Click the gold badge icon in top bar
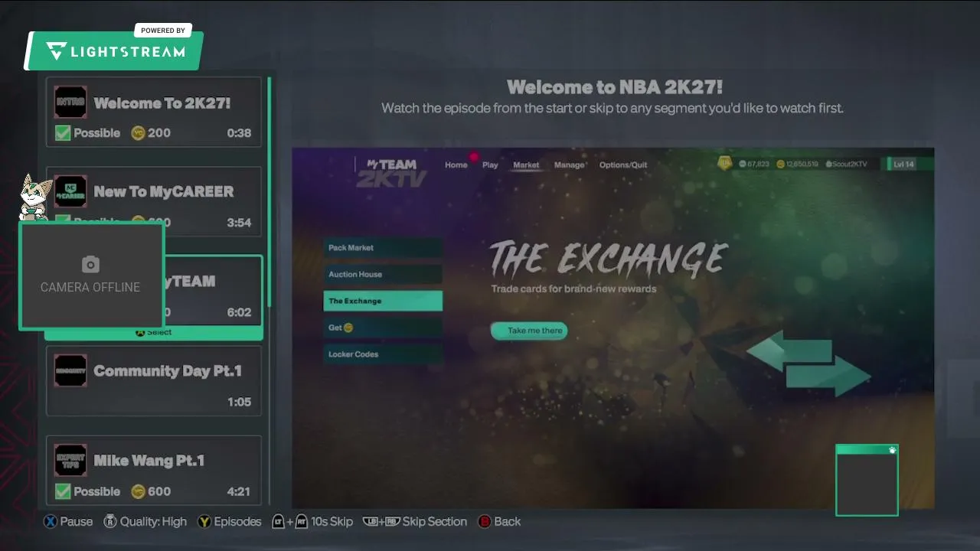 pos(724,163)
